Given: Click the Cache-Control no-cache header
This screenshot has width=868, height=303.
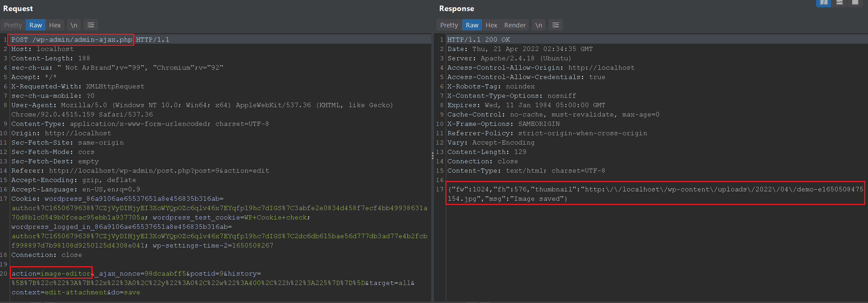Looking at the screenshot, I should (x=554, y=114).
